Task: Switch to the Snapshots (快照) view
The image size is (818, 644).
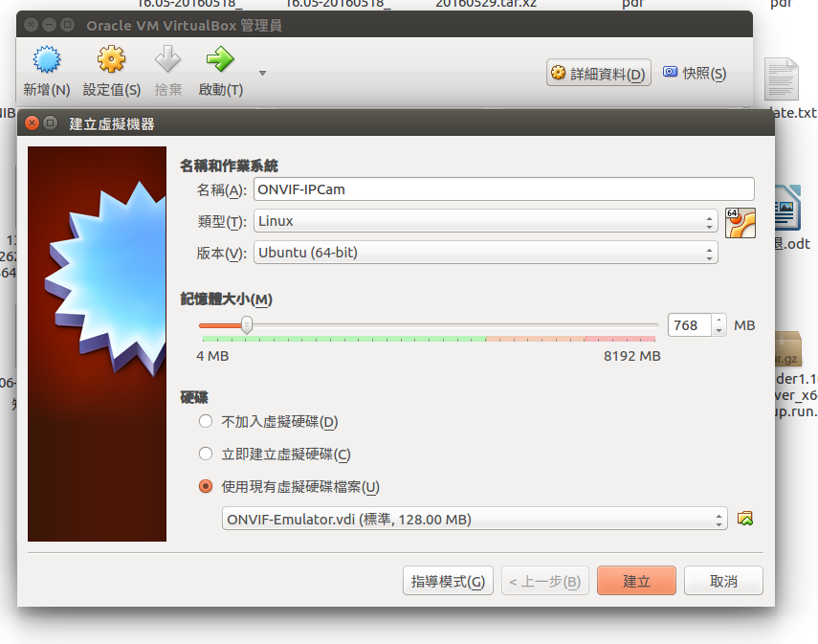Action: (695, 73)
